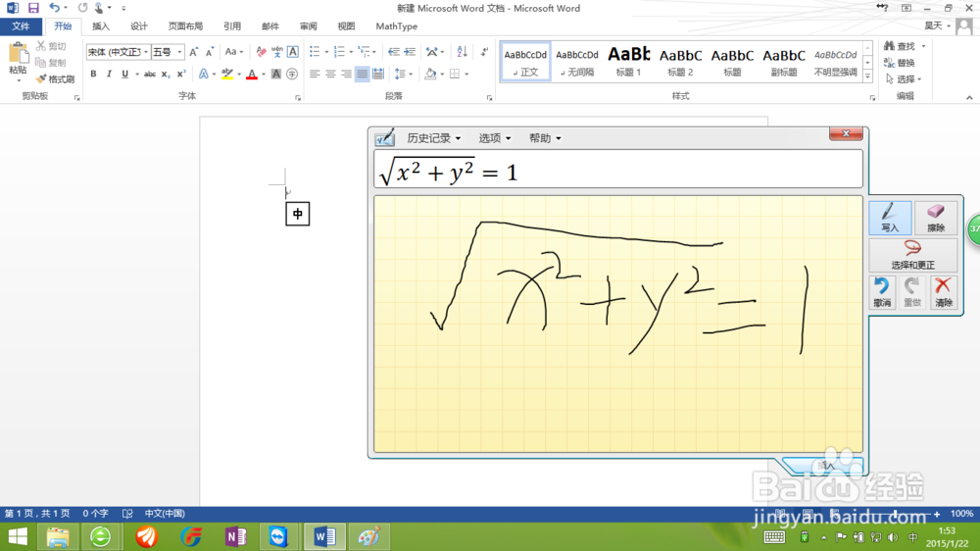This screenshot has width=980, height=551.
Task: Click the text effects A icon
Action: pos(203,74)
